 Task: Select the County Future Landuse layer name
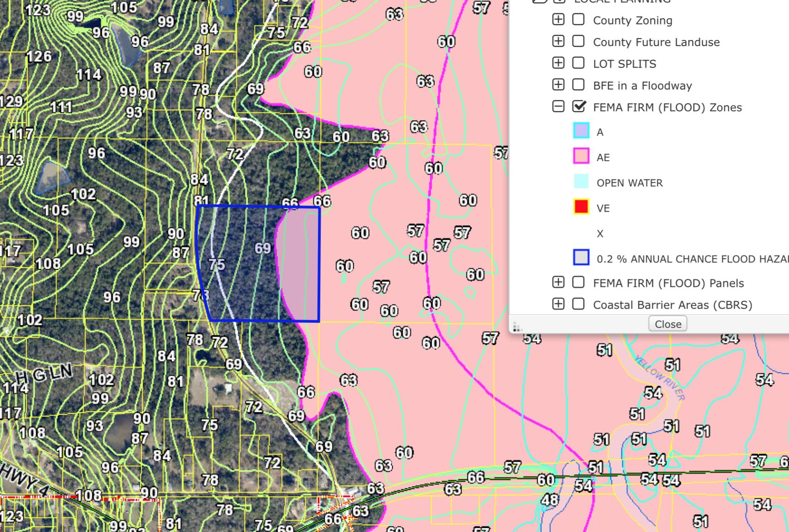point(656,42)
